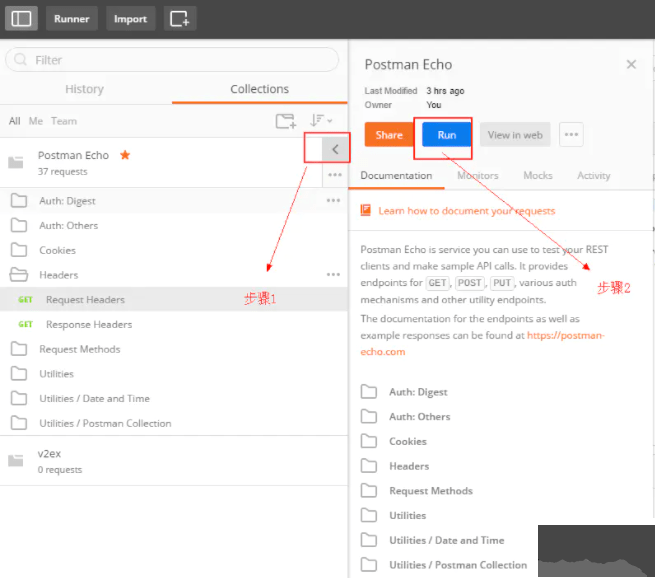Click the more actions button beside View in web

click(571, 135)
